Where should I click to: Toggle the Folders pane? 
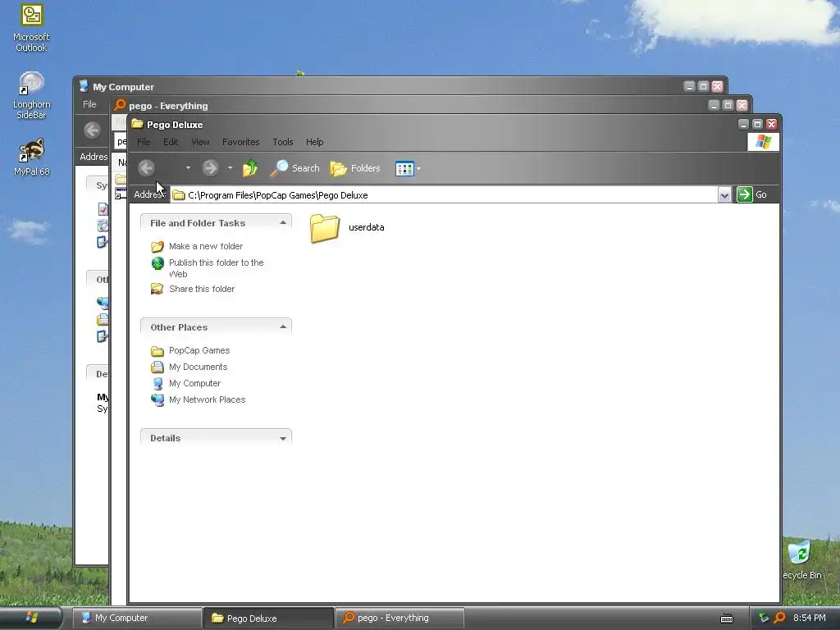click(x=355, y=168)
